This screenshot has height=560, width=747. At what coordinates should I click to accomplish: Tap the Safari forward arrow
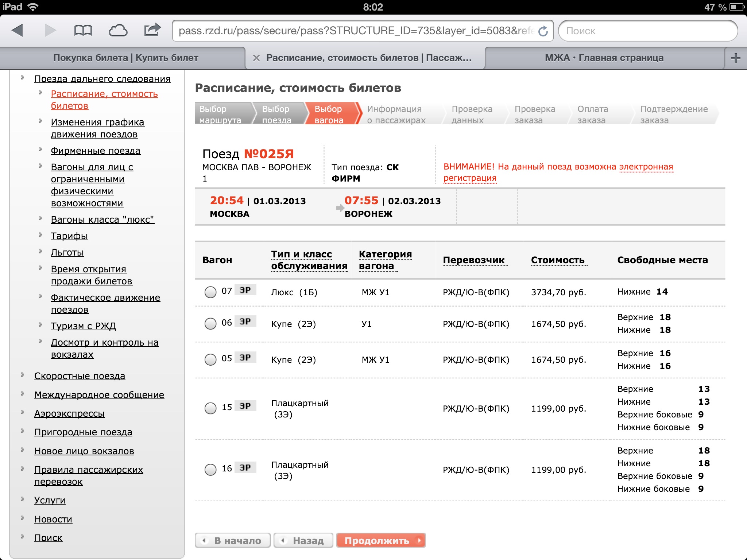point(50,31)
